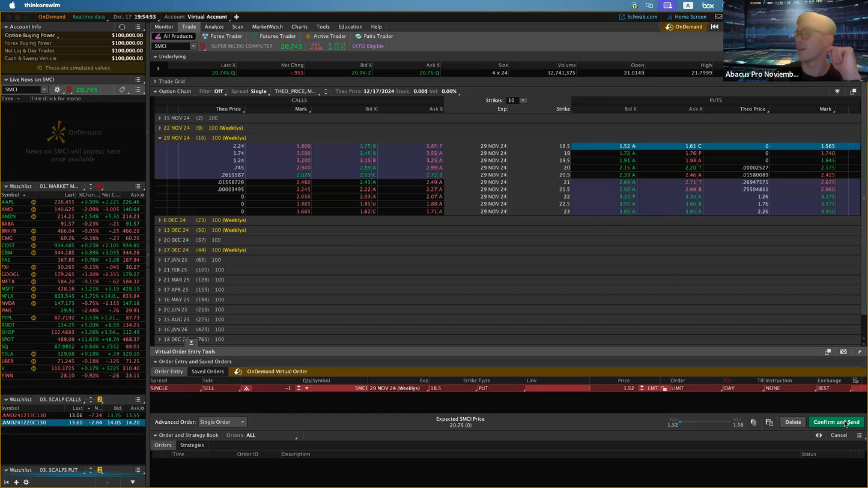
Task: Delete the current order
Action: [x=792, y=422]
